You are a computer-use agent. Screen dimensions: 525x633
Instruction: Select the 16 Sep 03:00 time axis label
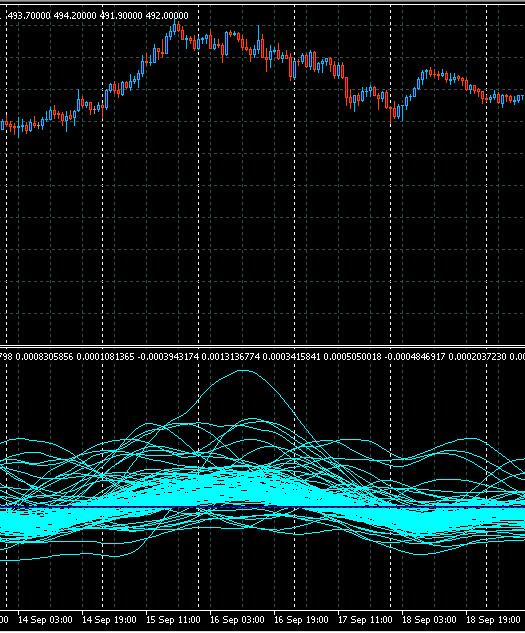[237, 620]
